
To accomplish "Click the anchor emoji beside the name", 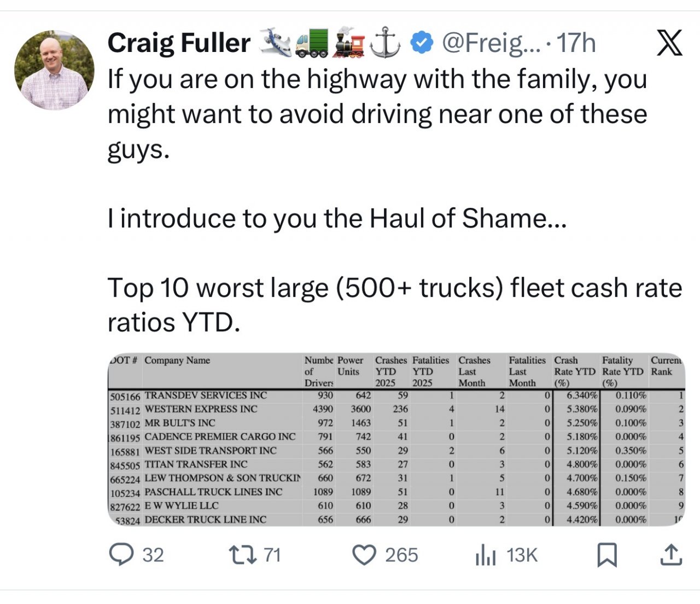I will pos(385,43).
